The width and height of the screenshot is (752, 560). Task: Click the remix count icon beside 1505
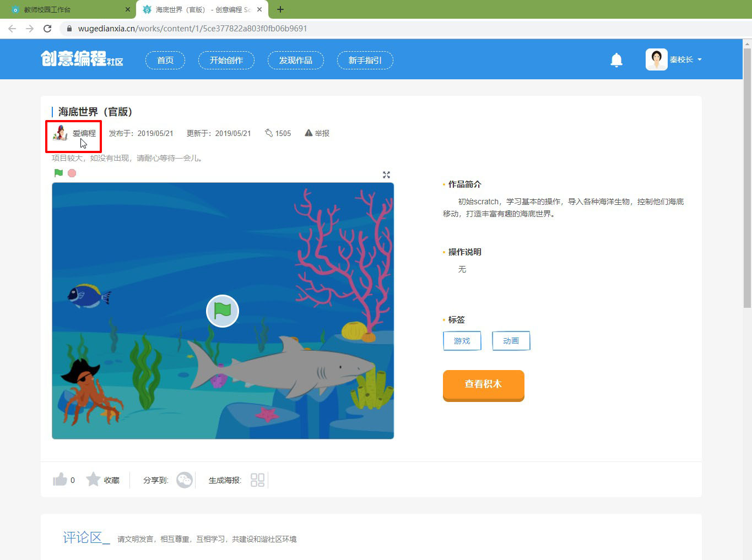click(x=269, y=133)
